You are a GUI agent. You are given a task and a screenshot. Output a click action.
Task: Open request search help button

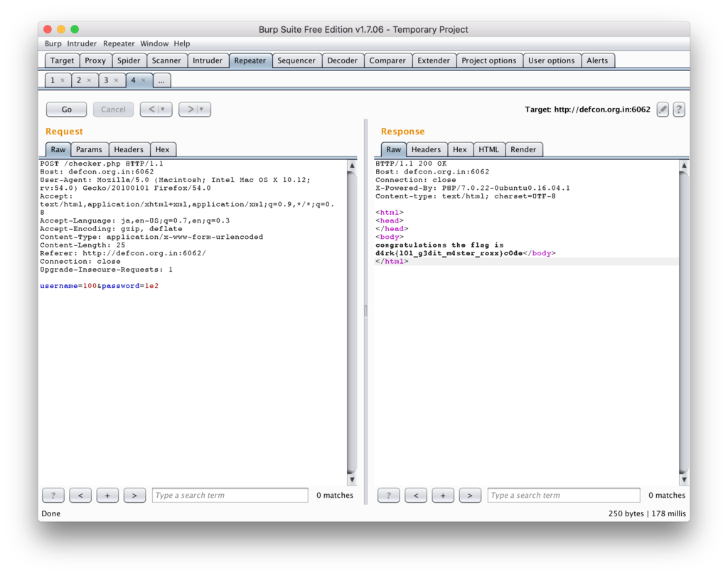pyautogui.click(x=53, y=495)
